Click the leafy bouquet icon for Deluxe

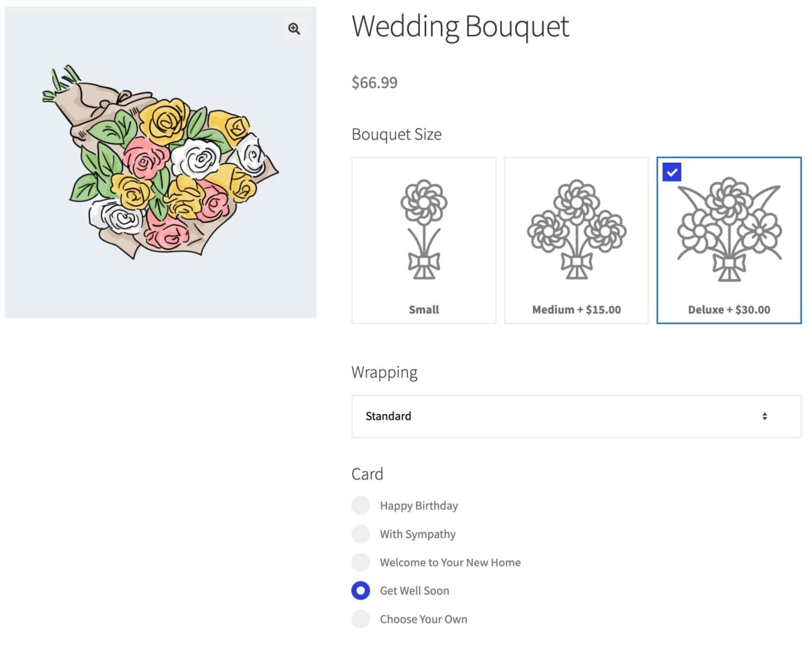(x=729, y=229)
